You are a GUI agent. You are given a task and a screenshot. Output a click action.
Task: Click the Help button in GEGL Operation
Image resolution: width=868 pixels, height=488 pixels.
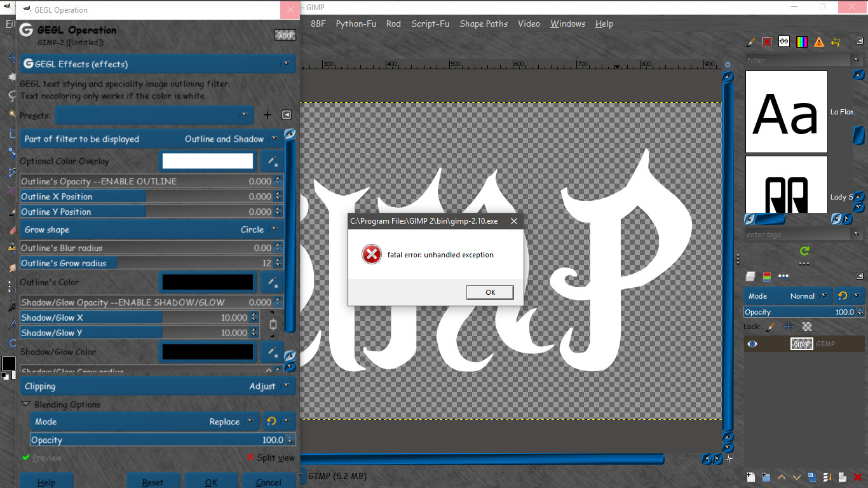pos(46,482)
